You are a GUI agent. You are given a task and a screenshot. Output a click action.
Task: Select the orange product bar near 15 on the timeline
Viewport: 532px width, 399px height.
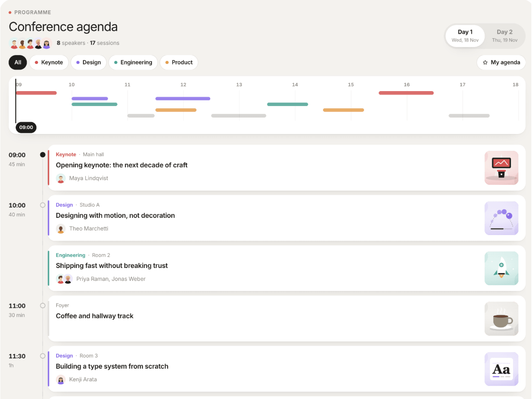[343, 110]
